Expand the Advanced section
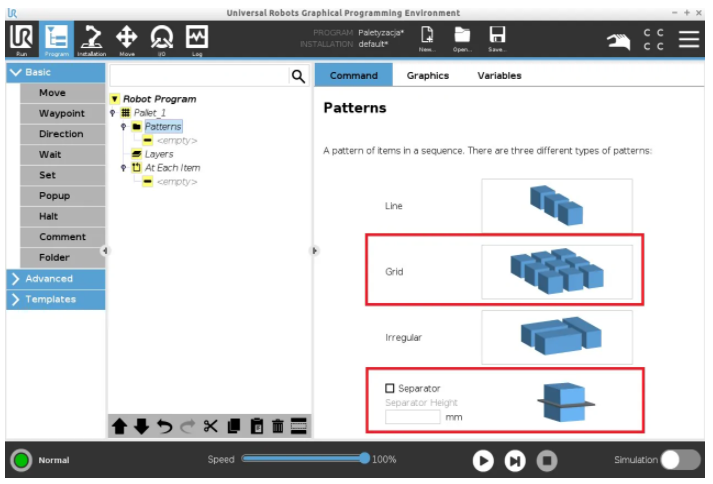Viewport: 713px width, 484px height. coord(55,279)
